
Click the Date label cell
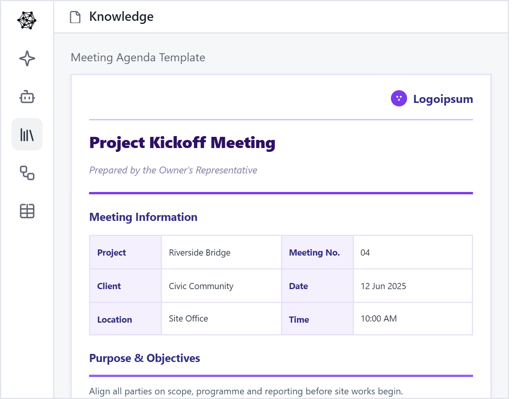coord(318,286)
